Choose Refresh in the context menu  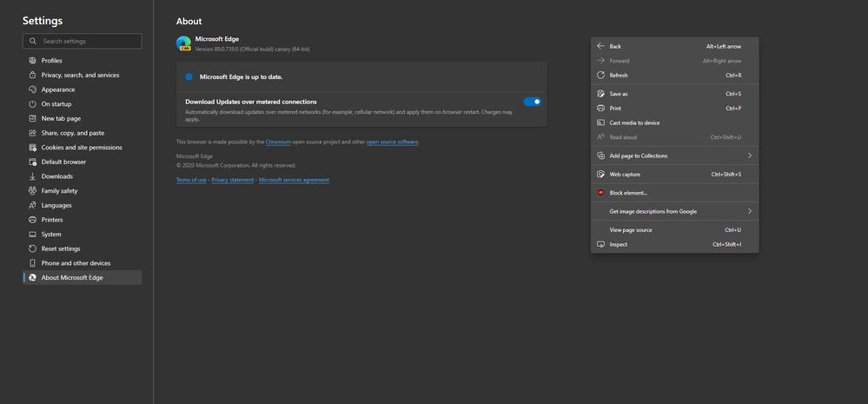[675, 76]
